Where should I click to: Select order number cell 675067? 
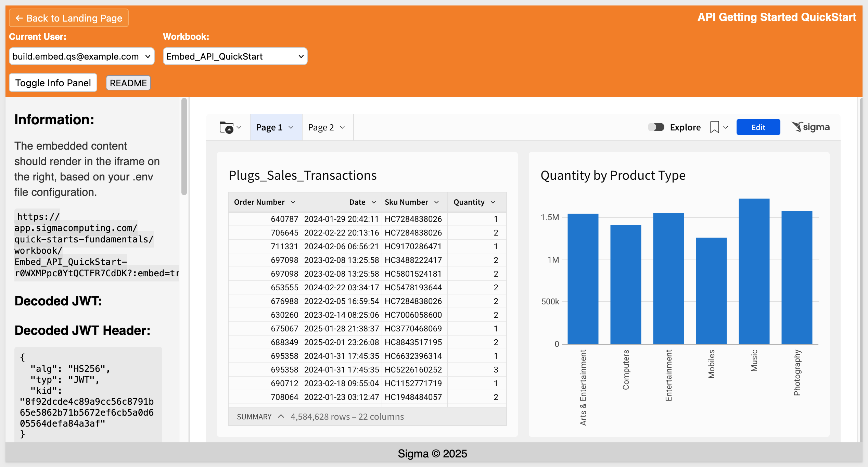pos(265,329)
